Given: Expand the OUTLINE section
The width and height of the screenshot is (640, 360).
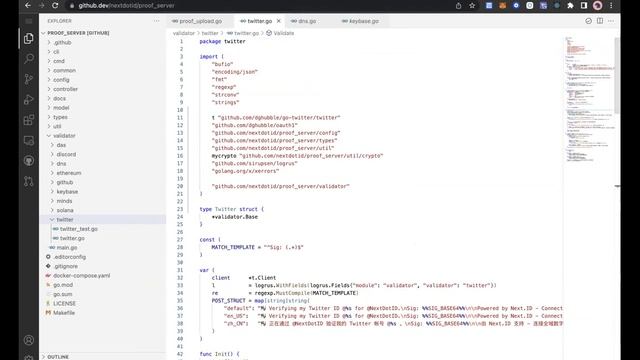Looking at the screenshot, I should coord(58,357).
